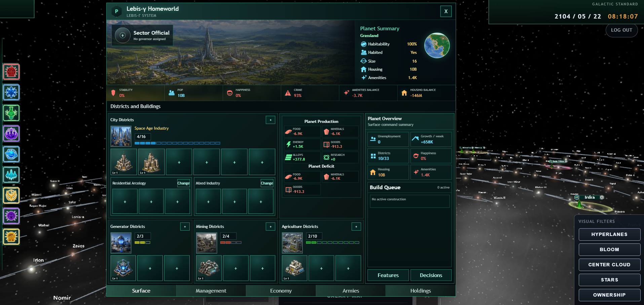Screen dimensions: 644x305
Task: Select the Lv 1 generator building icon
Action: click(123, 268)
